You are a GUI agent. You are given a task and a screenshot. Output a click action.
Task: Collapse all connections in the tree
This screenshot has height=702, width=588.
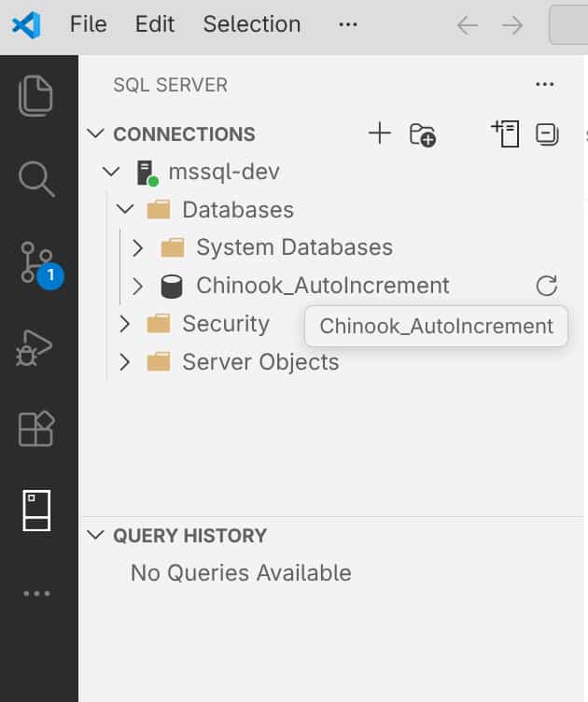tap(547, 133)
